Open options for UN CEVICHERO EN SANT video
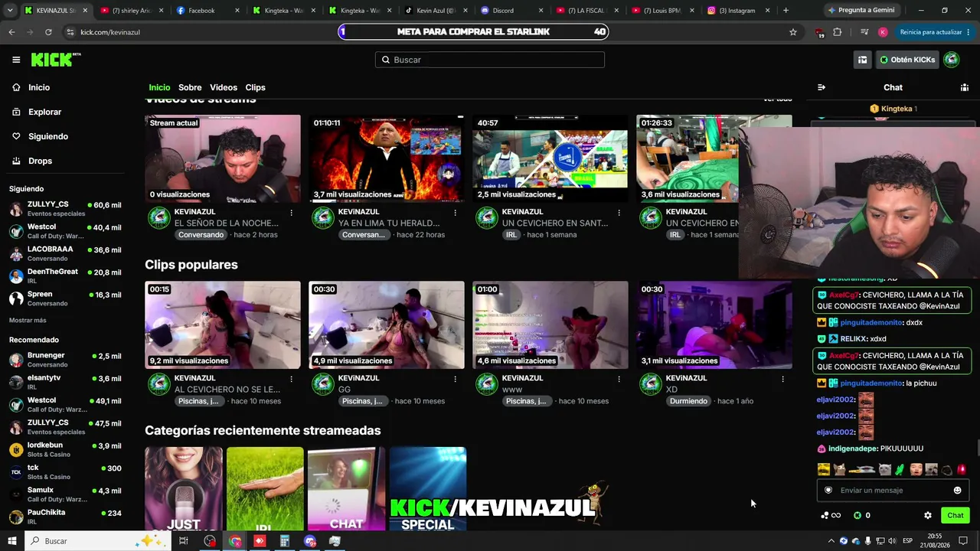 click(x=619, y=213)
